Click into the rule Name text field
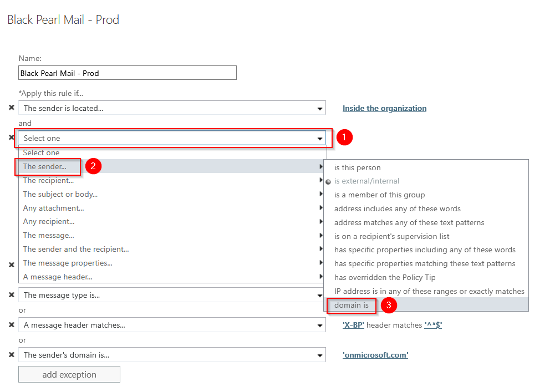 click(x=128, y=73)
